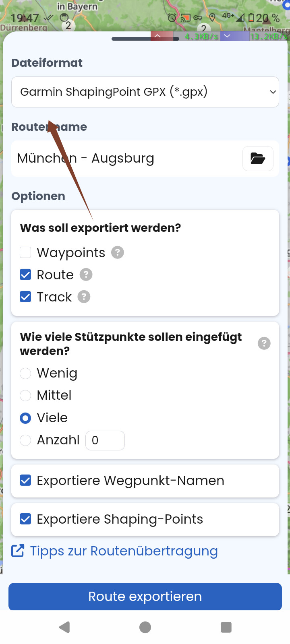290x644 pixels.
Task: Tap the Android back navigation button
Action: tap(64, 627)
